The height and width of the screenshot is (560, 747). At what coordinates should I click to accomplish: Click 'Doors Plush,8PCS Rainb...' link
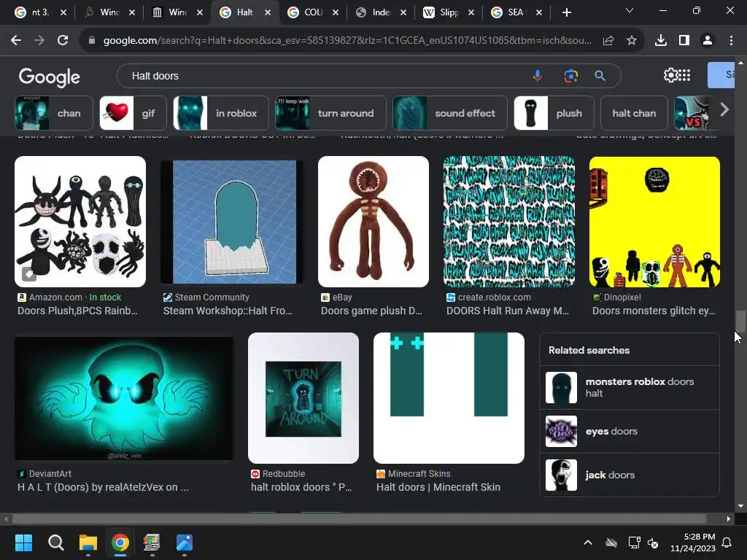pos(77,311)
